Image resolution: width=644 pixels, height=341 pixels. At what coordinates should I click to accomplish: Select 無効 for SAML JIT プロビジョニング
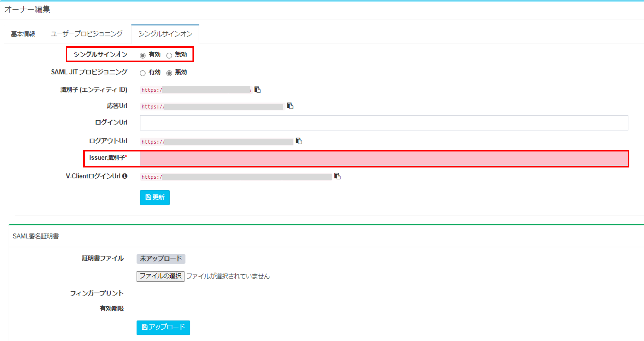pyautogui.click(x=169, y=73)
